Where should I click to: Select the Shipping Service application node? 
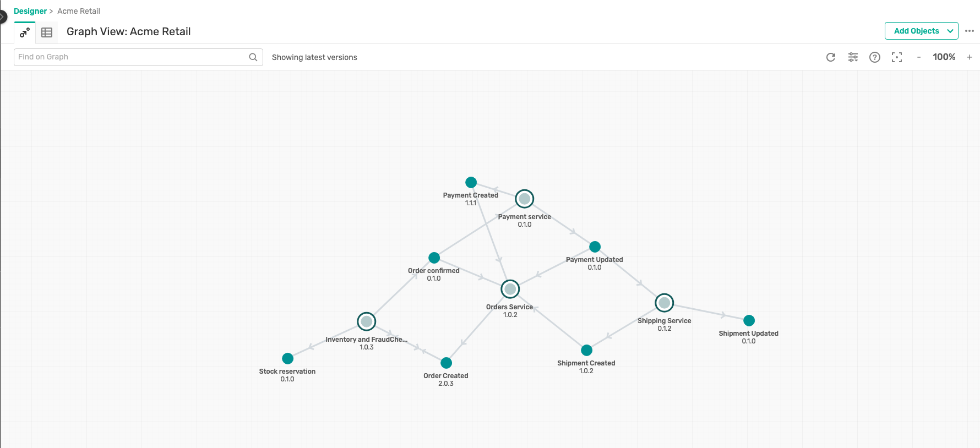click(665, 303)
